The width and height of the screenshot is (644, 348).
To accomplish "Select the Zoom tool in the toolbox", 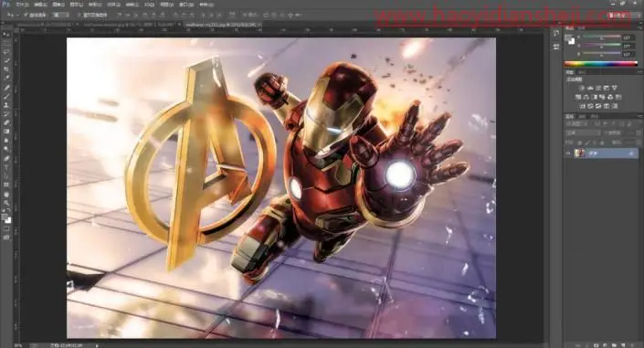I will (x=6, y=203).
